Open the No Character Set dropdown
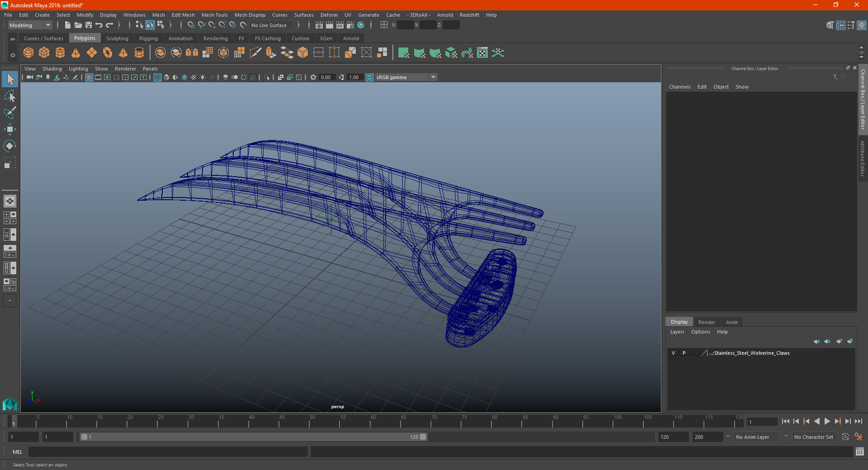 (814, 437)
